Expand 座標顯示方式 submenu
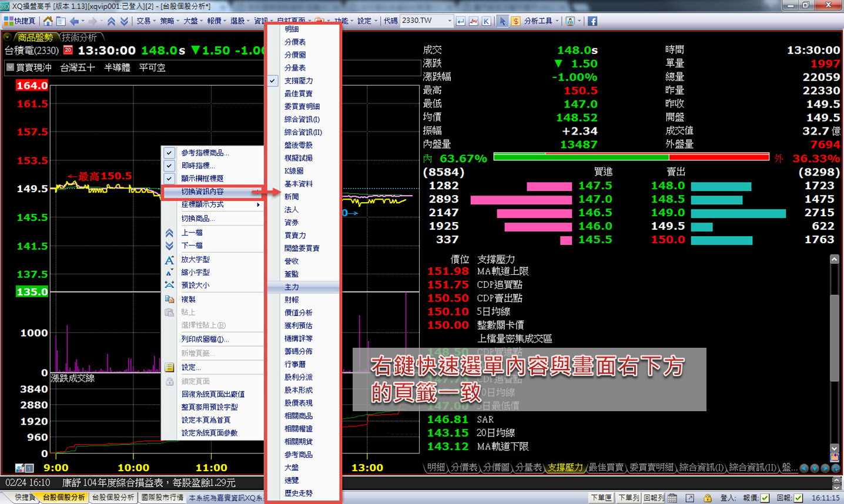Viewport: 844px width, 504px height. point(212,204)
